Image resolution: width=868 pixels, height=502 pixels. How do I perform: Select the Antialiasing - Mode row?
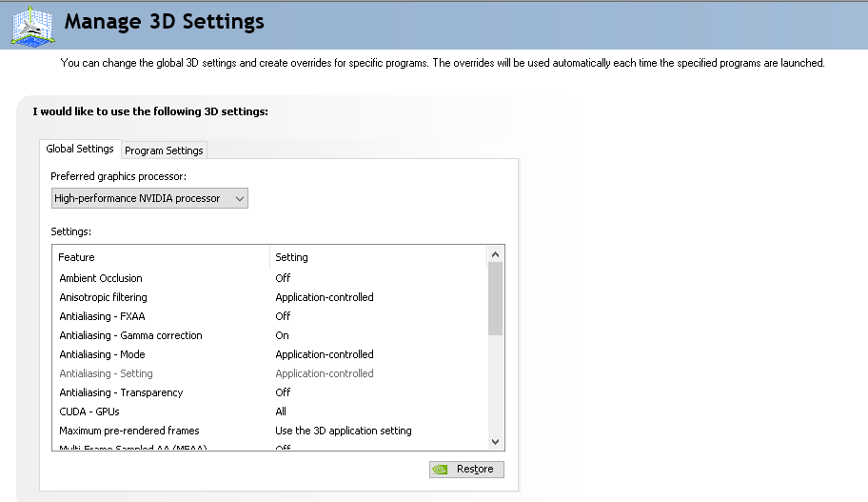point(103,354)
